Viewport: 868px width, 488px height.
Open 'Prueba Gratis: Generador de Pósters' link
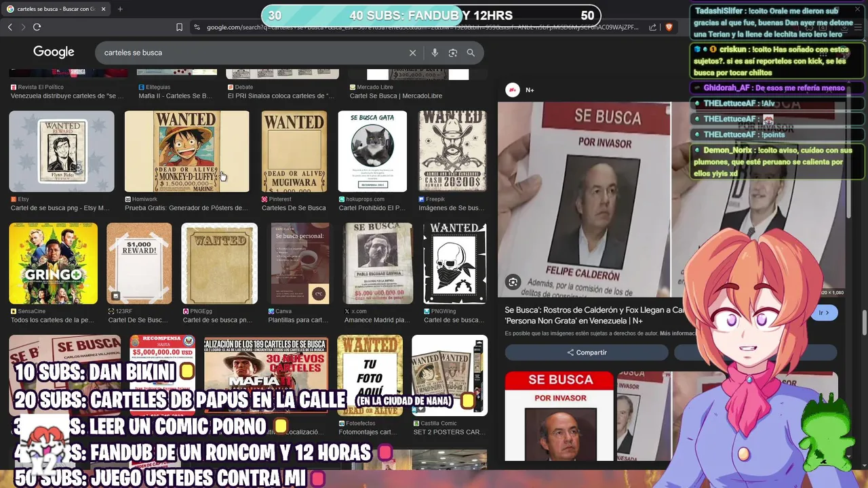[x=186, y=208]
